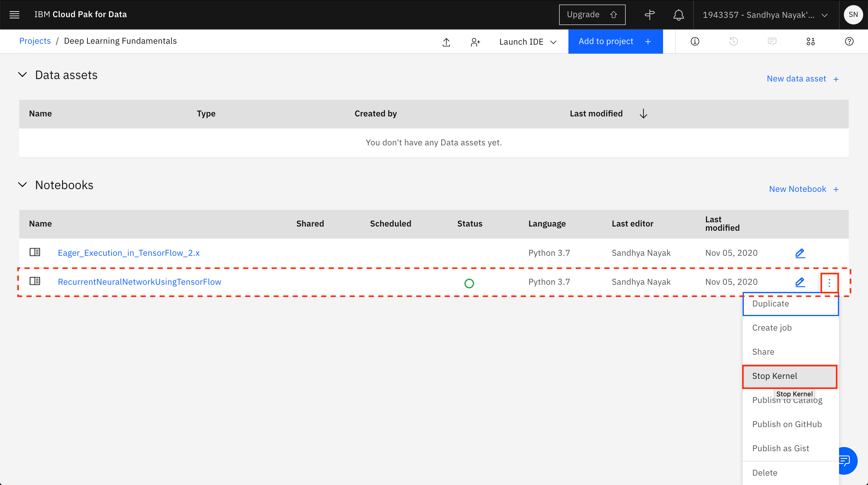The height and width of the screenshot is (485, 868).
Task: Click the notifications bell icon
Action: click(678, 15)
